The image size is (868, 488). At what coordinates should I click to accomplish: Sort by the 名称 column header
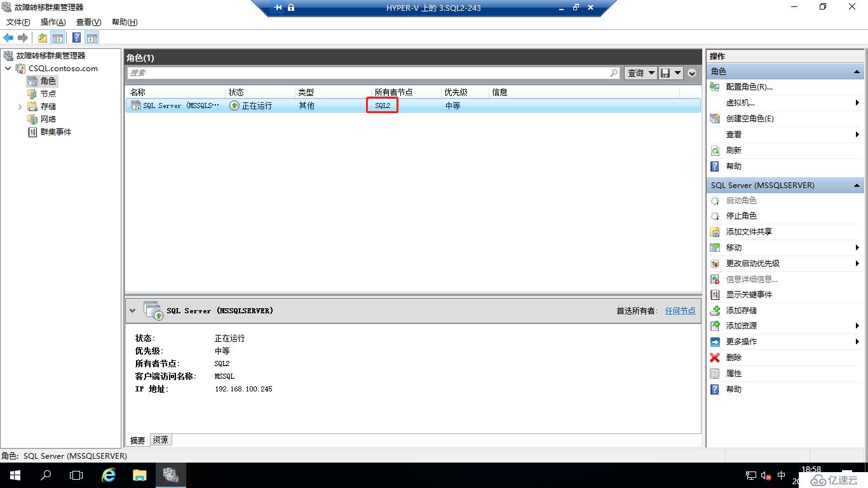pos(138,92)
